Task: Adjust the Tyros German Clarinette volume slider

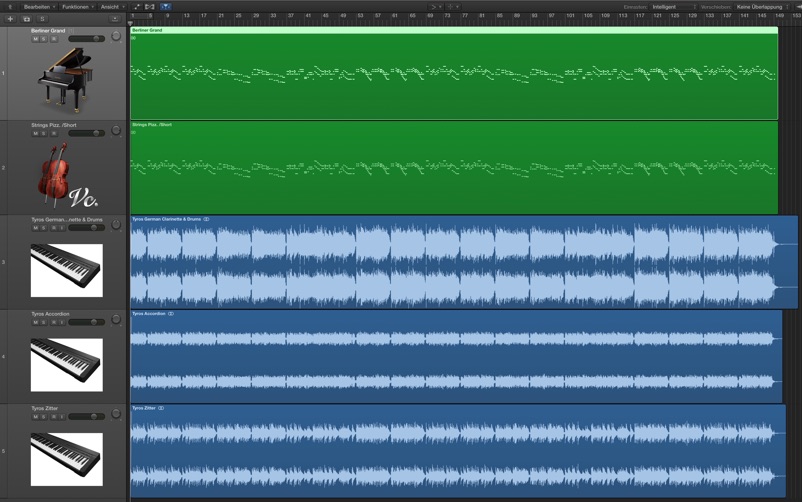Action: coord(87,228)
